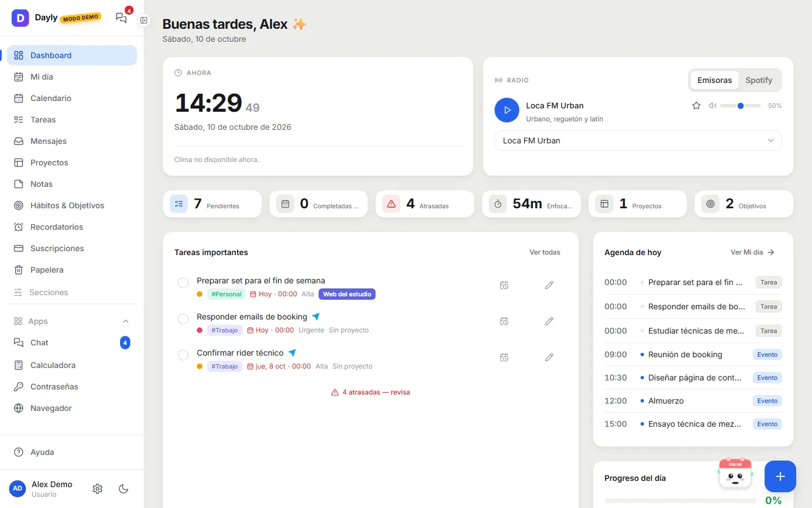Open the Loca FM Urban station dropdown
Viewport: 812px width, 508px height.
[638, 141]
